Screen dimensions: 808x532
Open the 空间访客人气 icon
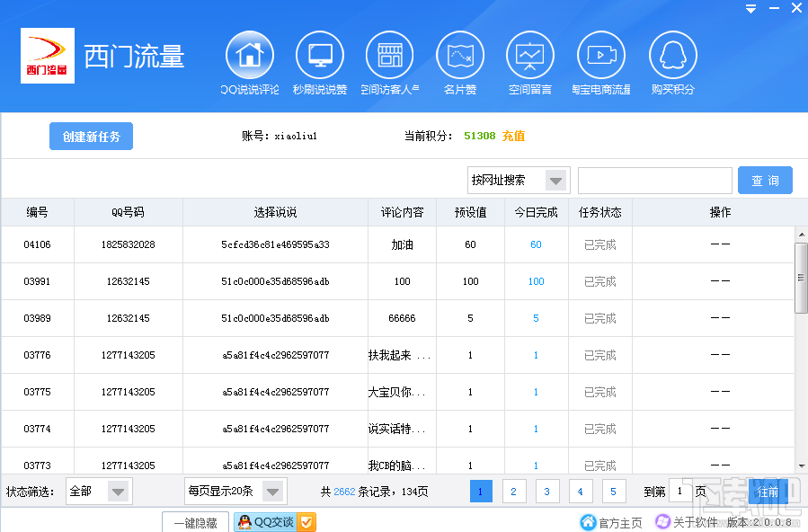(x=389, y=55)
